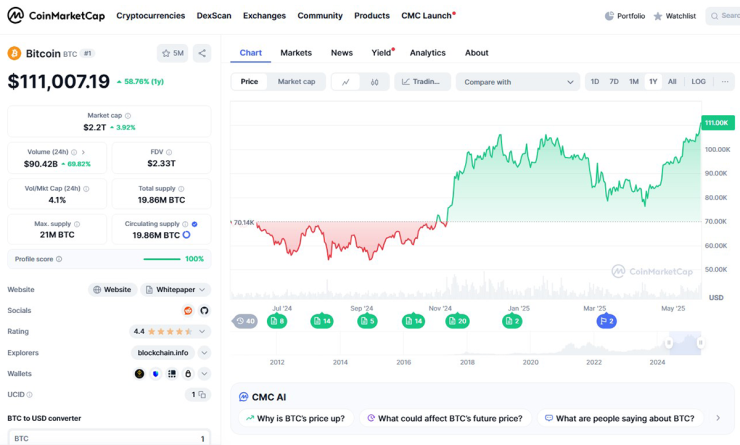The height and width of the screenshot is (445, 740).
Task: Ask What are people saying about BTC?
Action: 620,419
